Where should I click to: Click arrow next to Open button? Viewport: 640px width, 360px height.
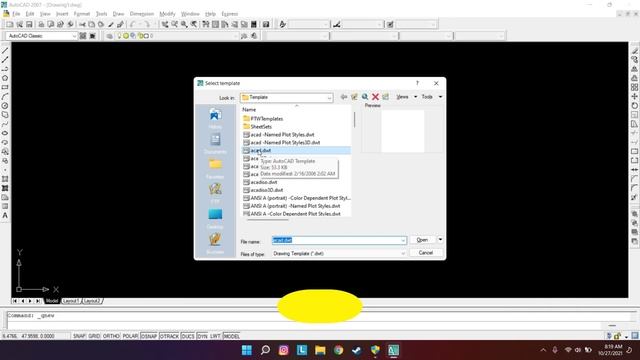coord(440,240)
